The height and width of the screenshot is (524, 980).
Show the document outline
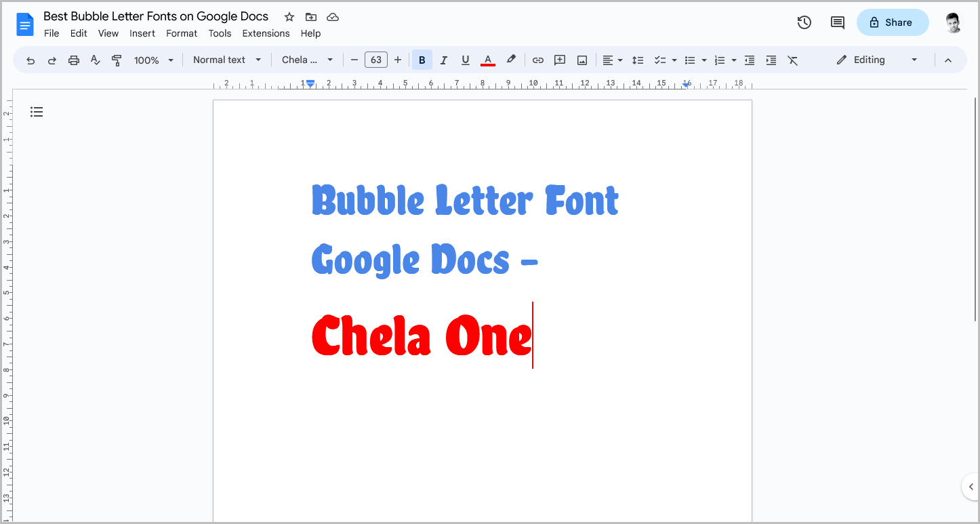tap(37, 111)
